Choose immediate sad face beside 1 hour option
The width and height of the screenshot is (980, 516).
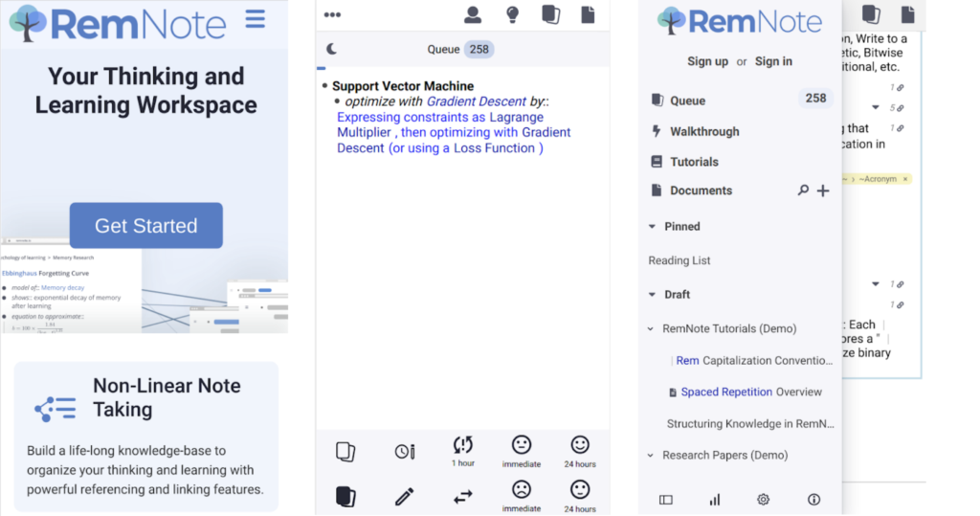[x=522, y=452]
